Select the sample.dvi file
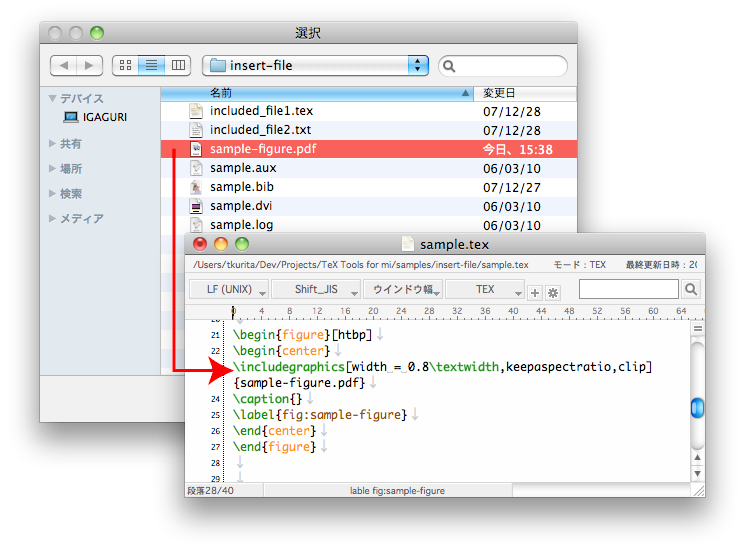745x552 pixels. pos(242,206)
